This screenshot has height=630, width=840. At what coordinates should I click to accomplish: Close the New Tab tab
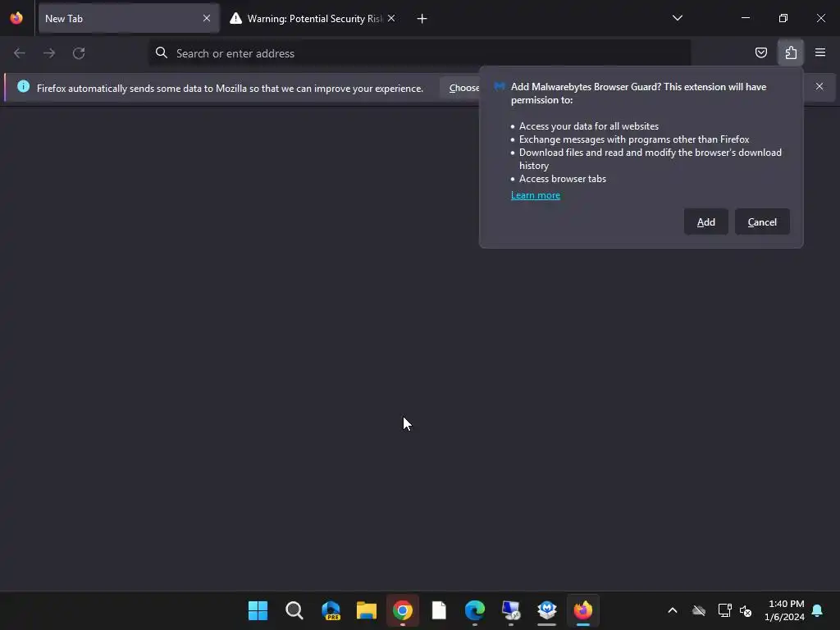207,18
